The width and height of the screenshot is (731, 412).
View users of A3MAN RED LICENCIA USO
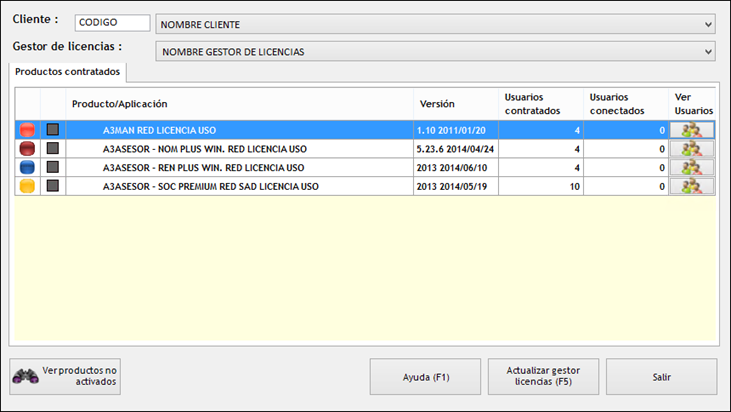691,130
